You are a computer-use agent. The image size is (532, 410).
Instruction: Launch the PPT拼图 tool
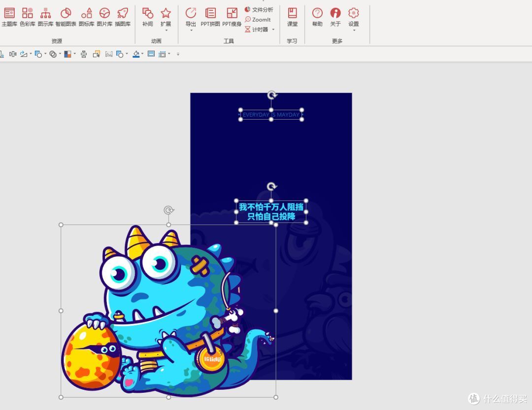click(210, 17)
